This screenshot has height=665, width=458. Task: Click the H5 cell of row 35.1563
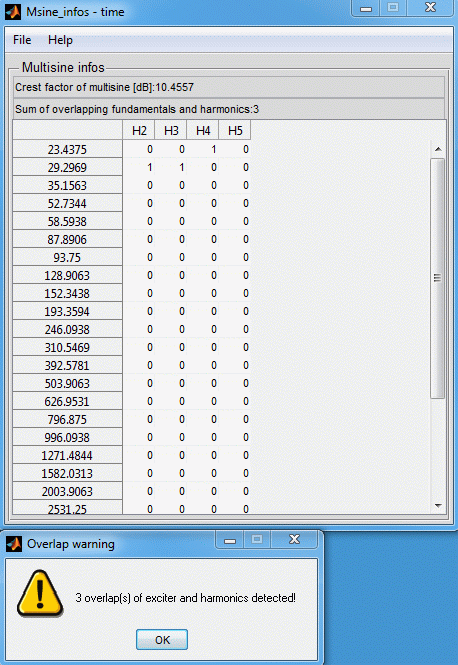235,185
